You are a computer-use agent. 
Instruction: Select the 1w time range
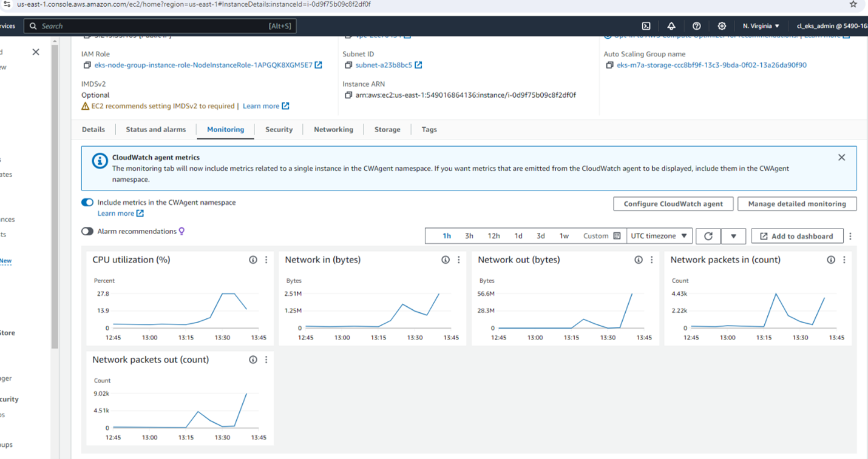pyautogui.click(x=564, y=236)
